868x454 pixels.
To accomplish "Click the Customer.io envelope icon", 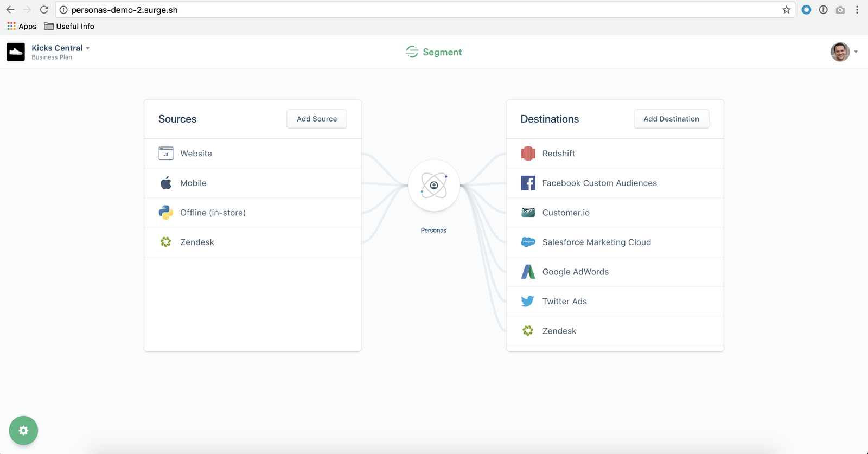I will tap(528, 213).
